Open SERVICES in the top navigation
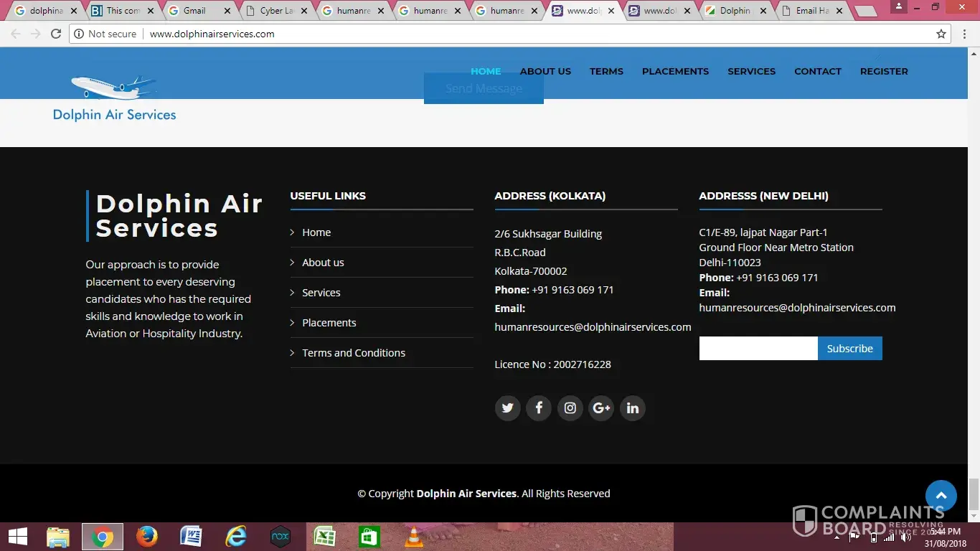 [x=751, y=71]
